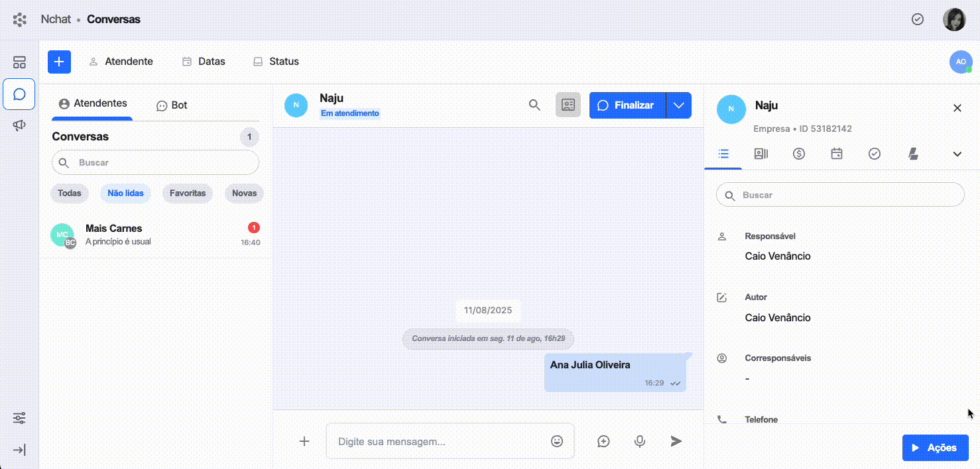Select the chat conversations sidebar icon
Viewport: 980px width, 469px height.
coord(19,94)
